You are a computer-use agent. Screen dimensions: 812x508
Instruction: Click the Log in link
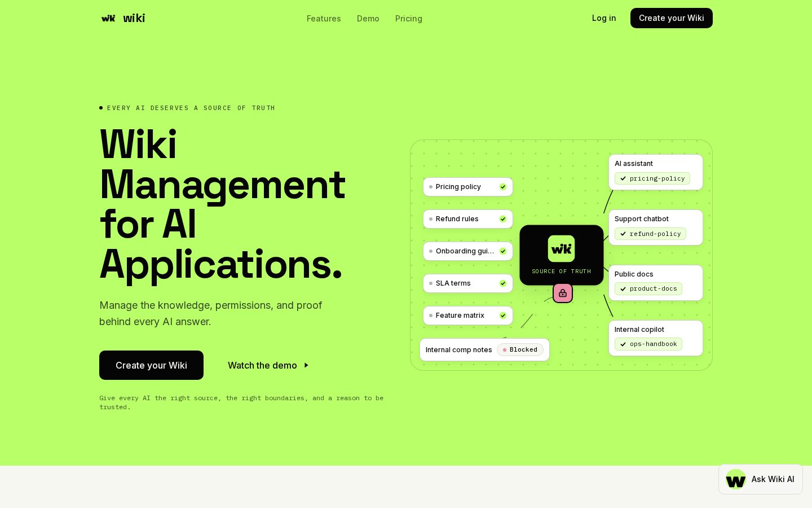click(x=604, y=18)
